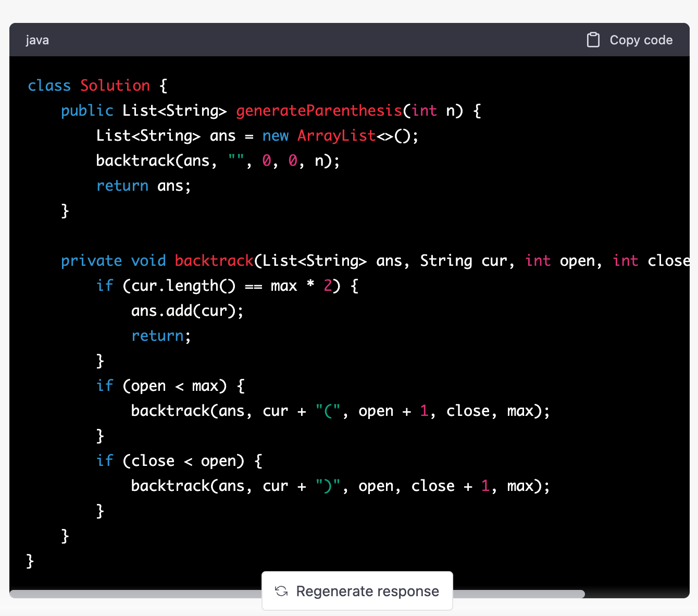Click the 'java' language label
Screen dimensions: 698x616
coord(38,40)
